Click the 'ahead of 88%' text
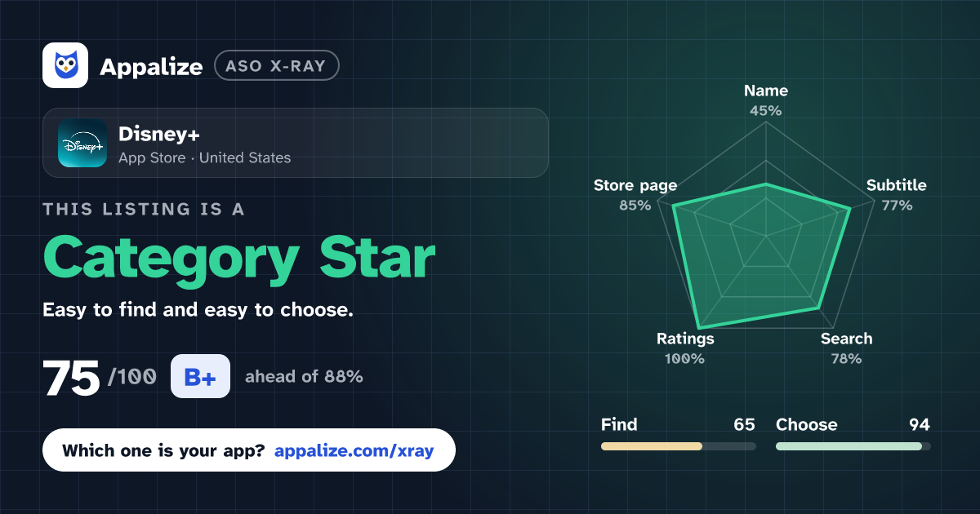980x514 pixels. coord(304,377)
